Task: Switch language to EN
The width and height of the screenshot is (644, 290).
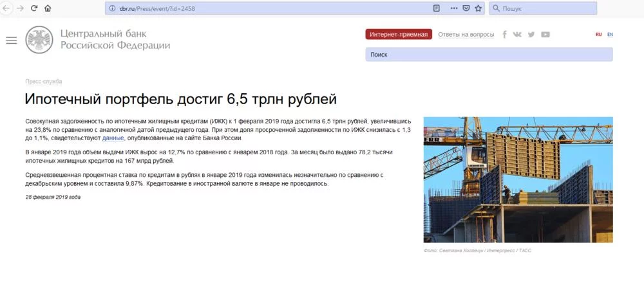Action: (610, 35)
